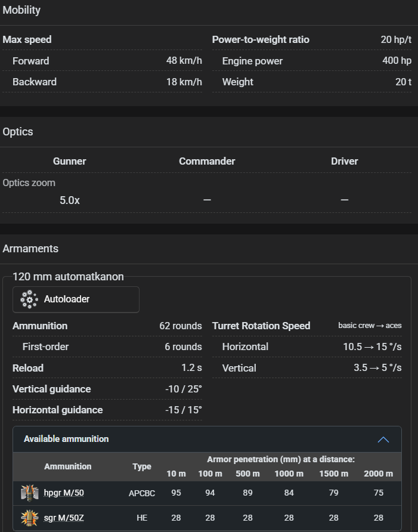Click the First-order 6 rounds value

pyautogui.click(x=183, y=347)
